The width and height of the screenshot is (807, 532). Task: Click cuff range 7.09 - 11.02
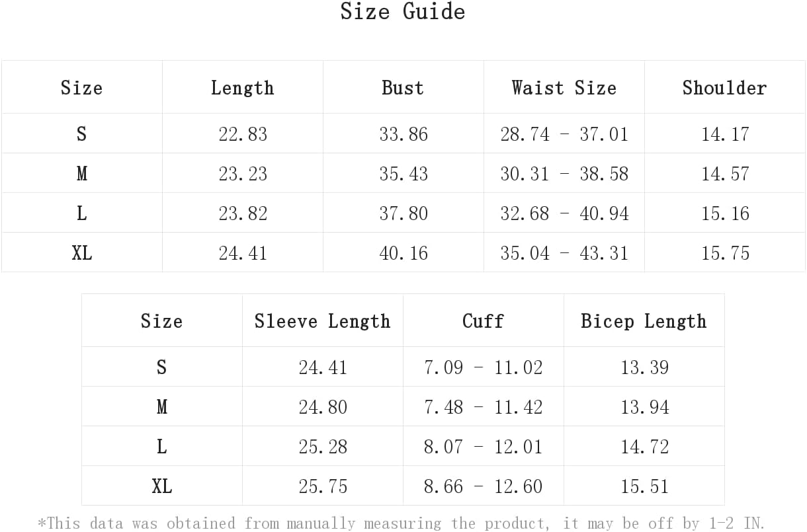(483, 367)
